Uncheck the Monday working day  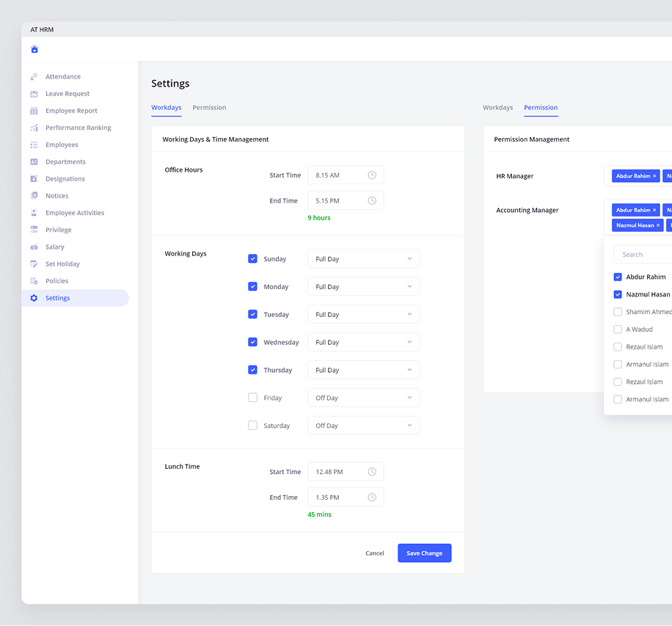[x=253, y=286]
